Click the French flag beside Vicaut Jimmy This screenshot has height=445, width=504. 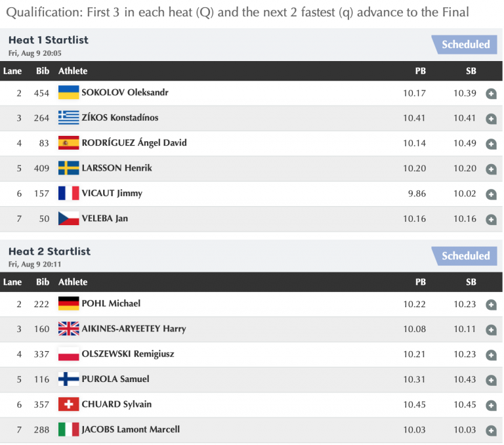pyautogui.click(x=68, y=193)
